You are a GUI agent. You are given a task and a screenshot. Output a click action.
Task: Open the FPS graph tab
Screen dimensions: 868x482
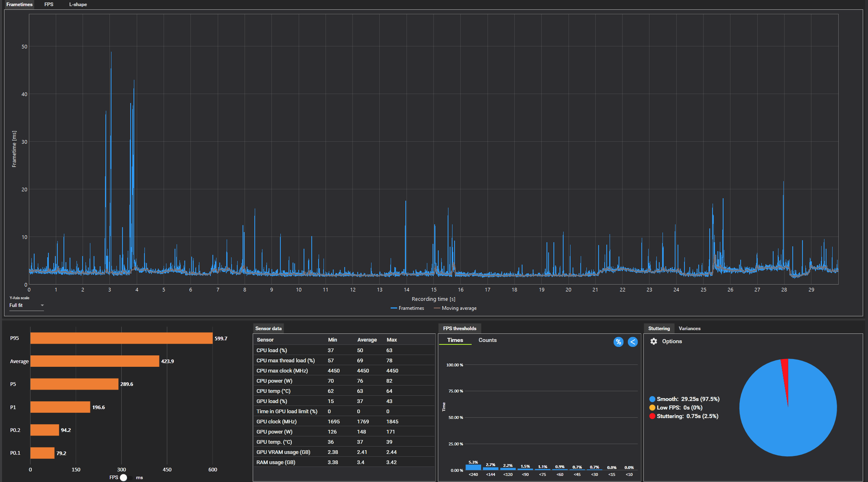pyautogui.click(x=49, y=4)
